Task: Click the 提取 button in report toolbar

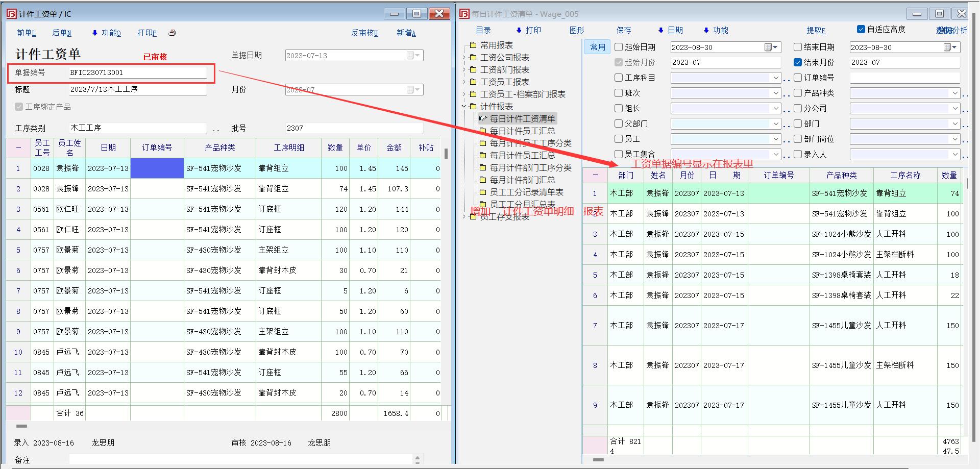Action: click(816, 30)
